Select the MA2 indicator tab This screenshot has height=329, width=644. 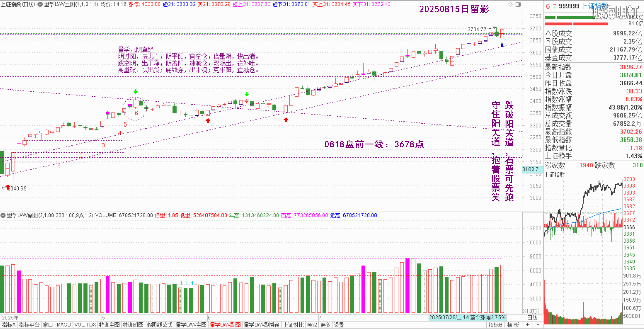[312, 325]
